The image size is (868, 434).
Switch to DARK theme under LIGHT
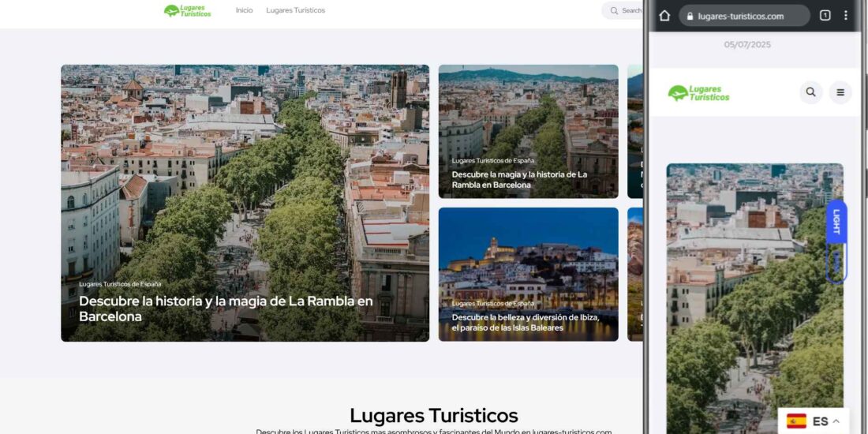tap(836, 264)
